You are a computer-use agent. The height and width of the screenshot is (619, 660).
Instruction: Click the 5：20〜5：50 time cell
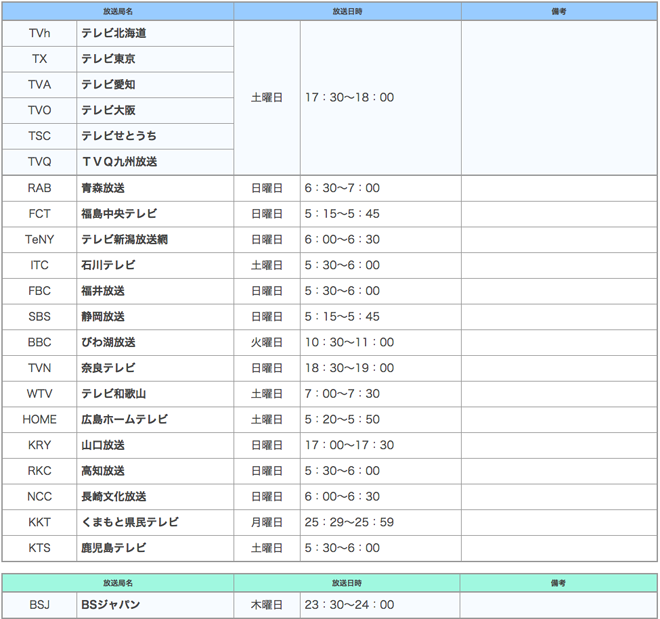[381, 419]
